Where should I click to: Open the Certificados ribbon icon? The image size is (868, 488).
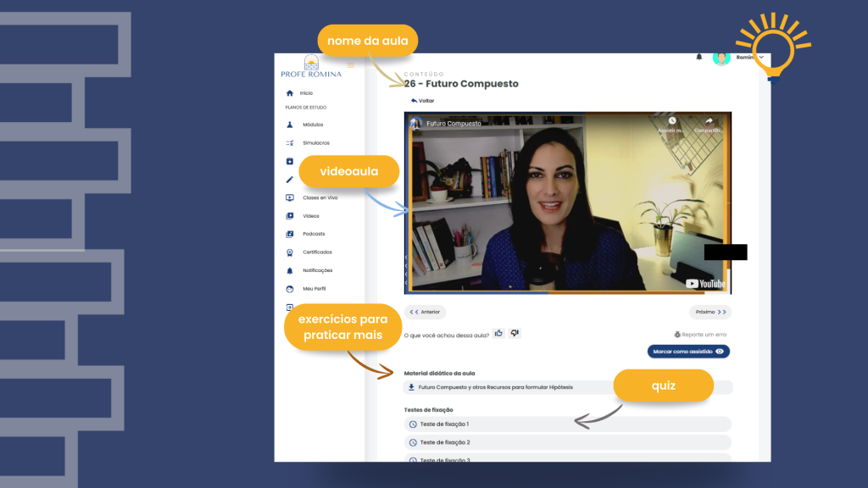[x=290, y=252]
